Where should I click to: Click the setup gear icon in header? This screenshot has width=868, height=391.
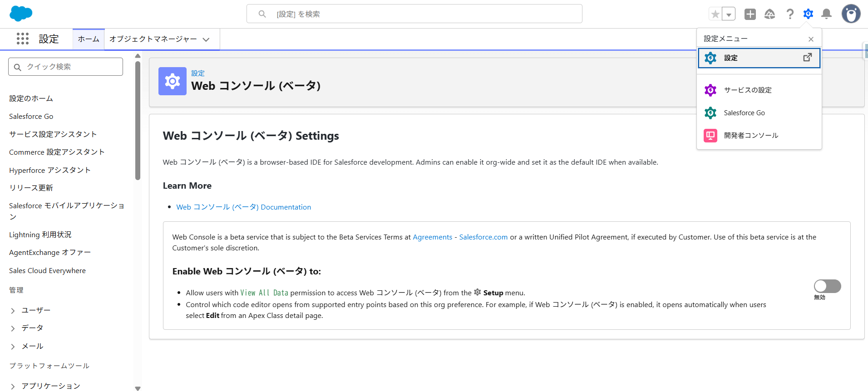(x=808, y=14)
